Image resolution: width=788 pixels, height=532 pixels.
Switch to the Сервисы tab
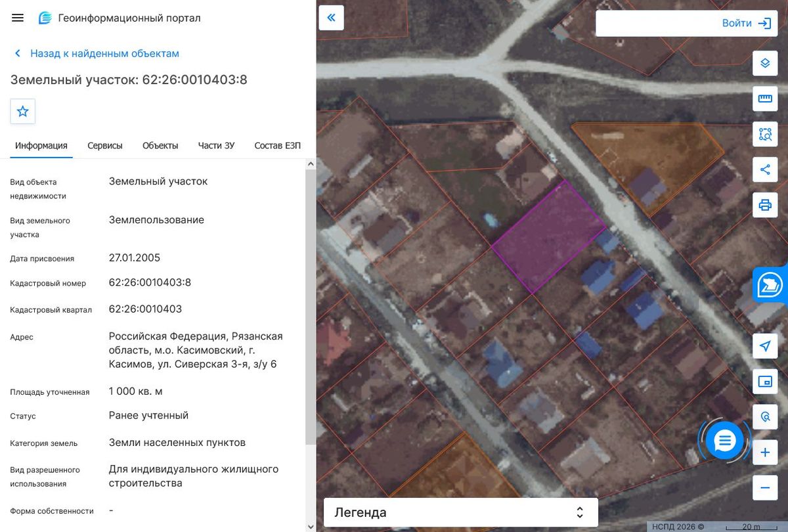click(105, 146)
